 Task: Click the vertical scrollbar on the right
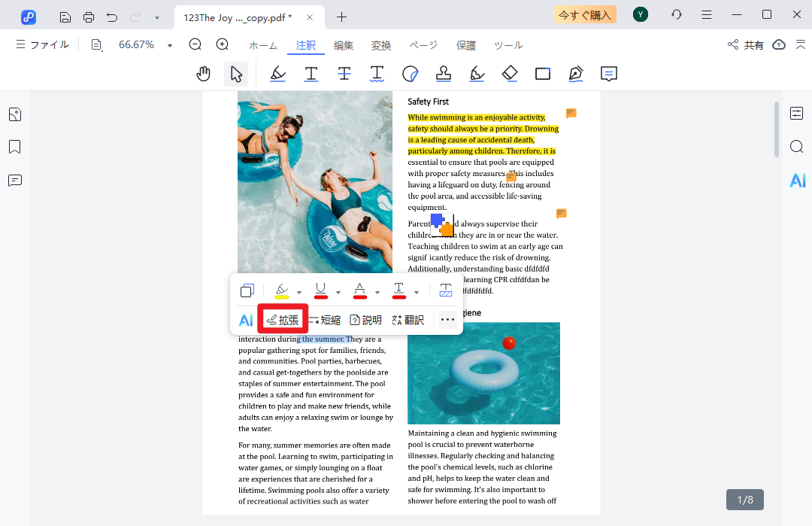776,128
